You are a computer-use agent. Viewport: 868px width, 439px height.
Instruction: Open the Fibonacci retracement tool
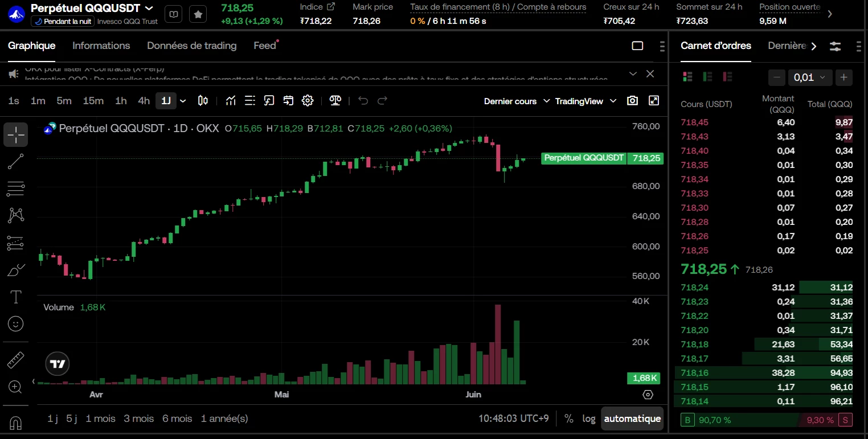pos(16,188)
